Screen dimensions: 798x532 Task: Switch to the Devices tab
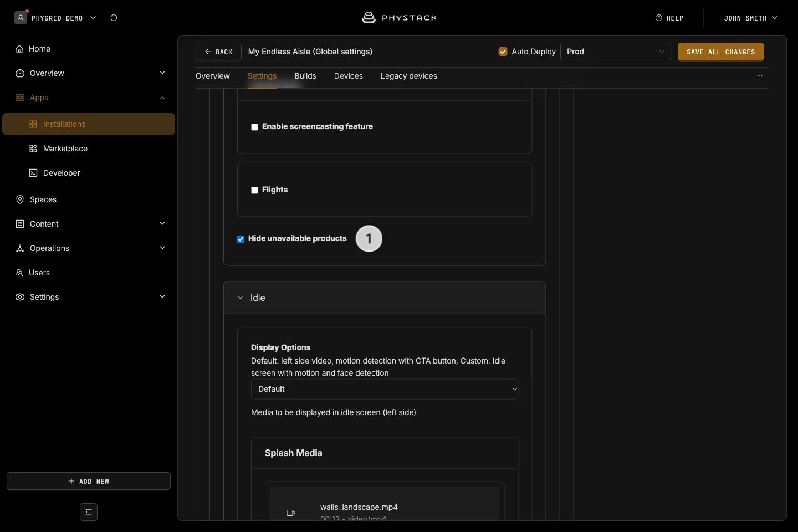(349, 76)
